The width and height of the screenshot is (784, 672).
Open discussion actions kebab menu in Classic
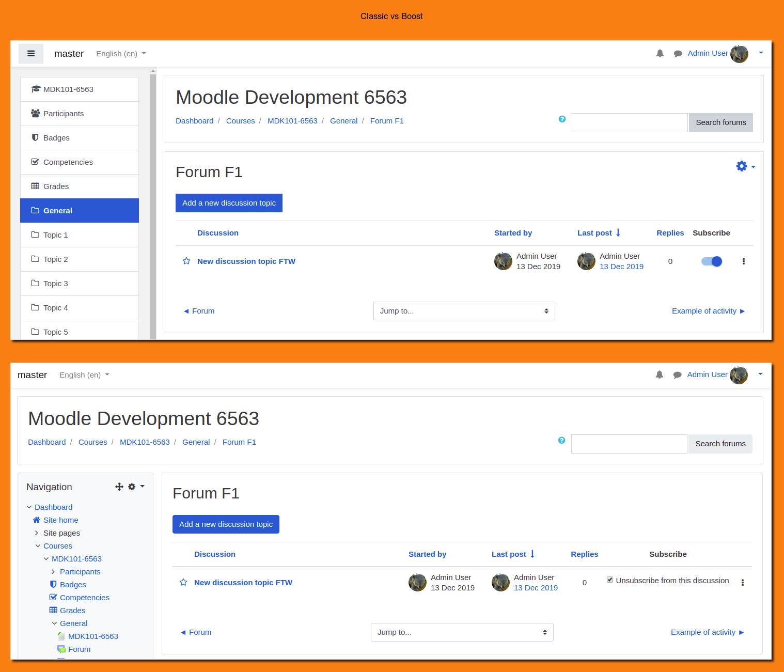[743, 583]
